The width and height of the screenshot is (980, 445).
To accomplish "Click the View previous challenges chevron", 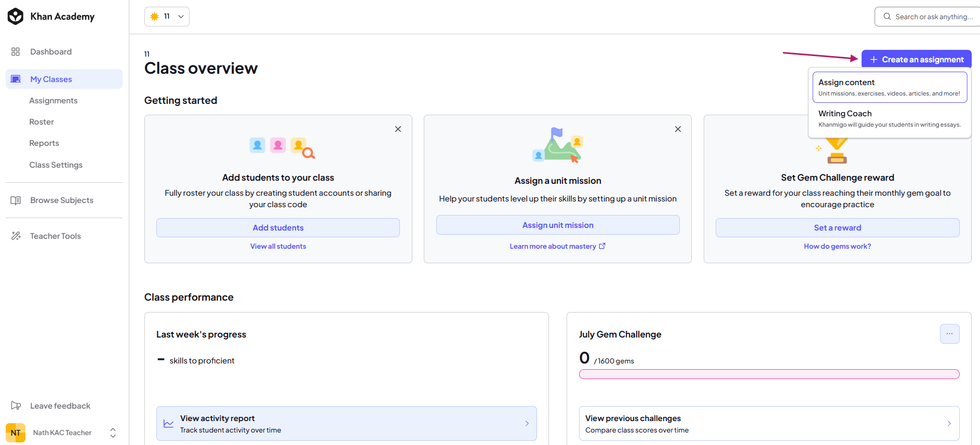I will (x=949, y=424).
